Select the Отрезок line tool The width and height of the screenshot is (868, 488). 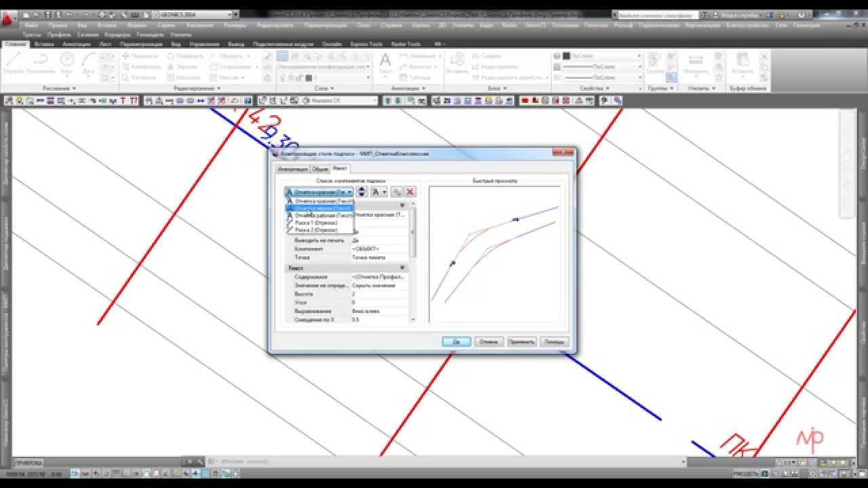(13, 64)
